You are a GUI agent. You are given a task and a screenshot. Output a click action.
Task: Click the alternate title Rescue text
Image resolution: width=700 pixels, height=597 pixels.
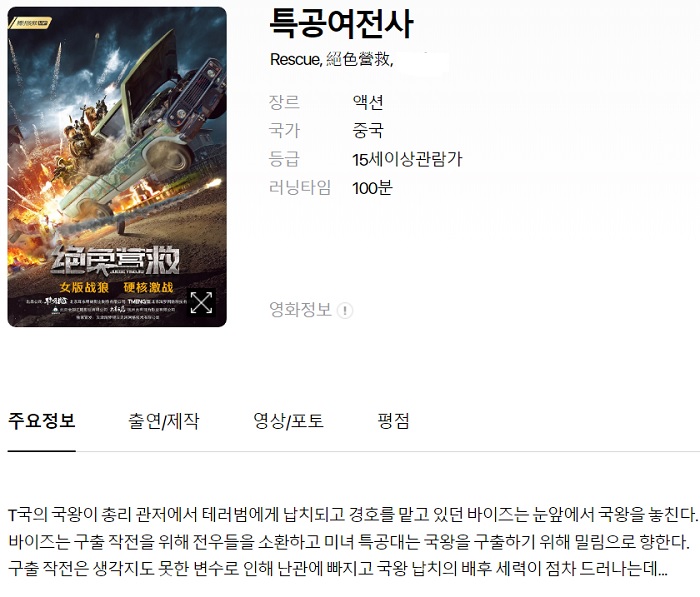[296, 59]
